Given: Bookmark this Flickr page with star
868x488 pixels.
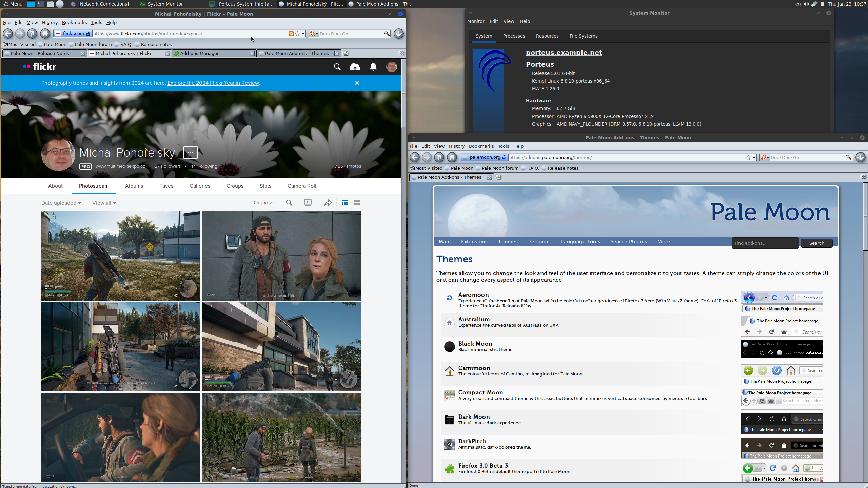Looking at the screenshot, I should point(297,34).
